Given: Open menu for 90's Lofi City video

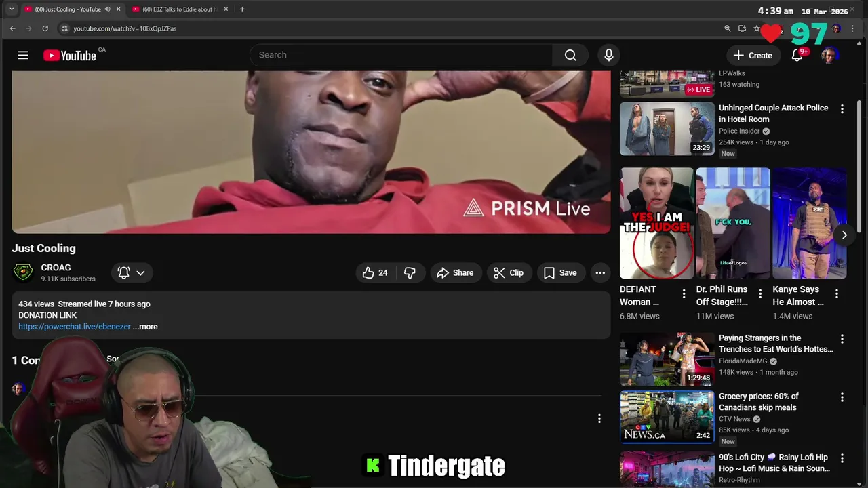Looking at the screenshot, I should [x=842, y=458].
